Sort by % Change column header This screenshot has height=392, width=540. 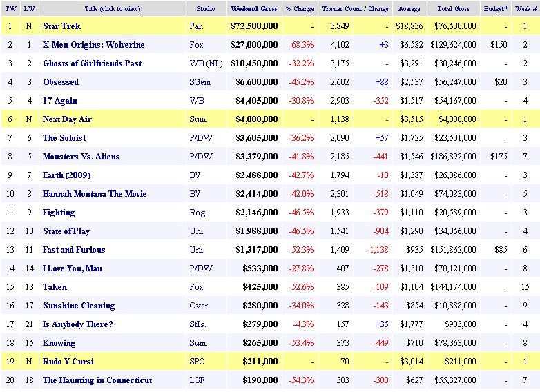click(x=299, y=9)
